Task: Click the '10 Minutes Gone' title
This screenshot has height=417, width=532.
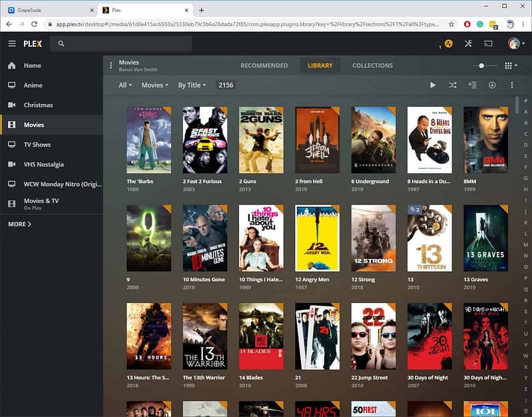Action: coord(204,280)
